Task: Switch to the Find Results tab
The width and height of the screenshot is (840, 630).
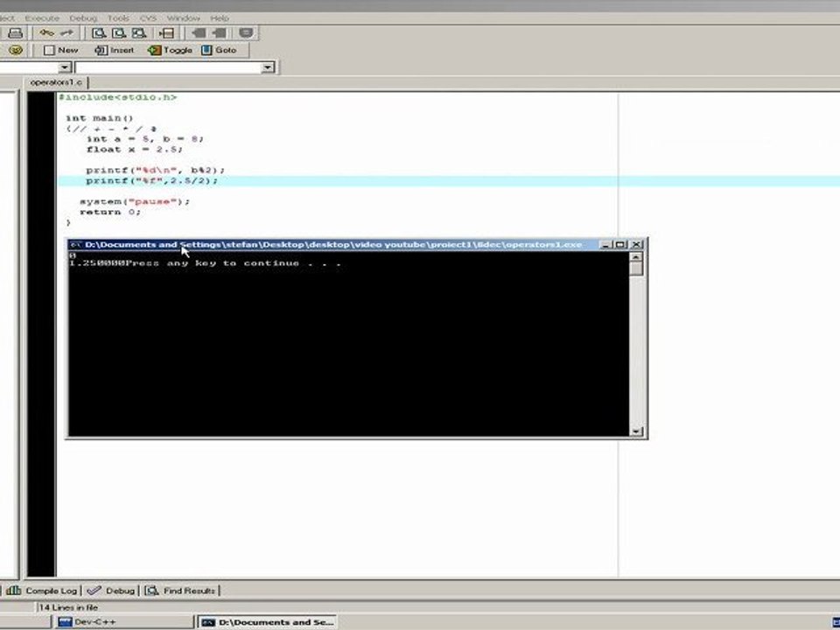Action: click(x=180, y=591)
